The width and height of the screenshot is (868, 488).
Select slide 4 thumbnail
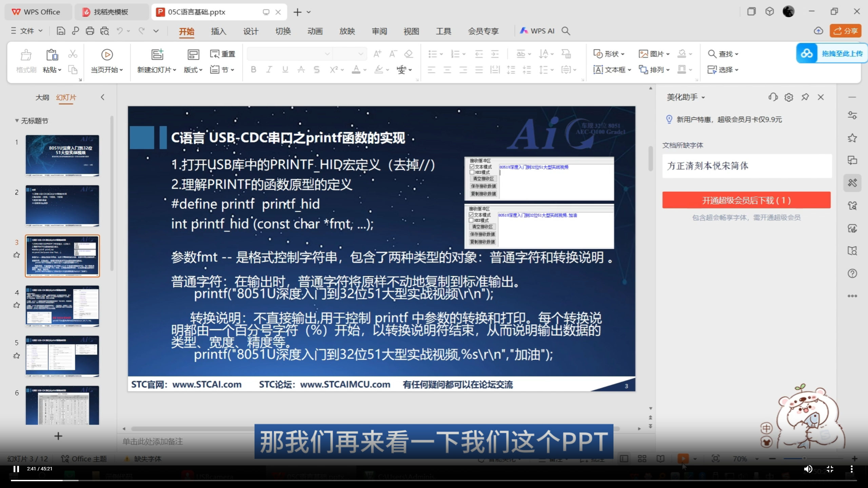(x=62, y=306)
